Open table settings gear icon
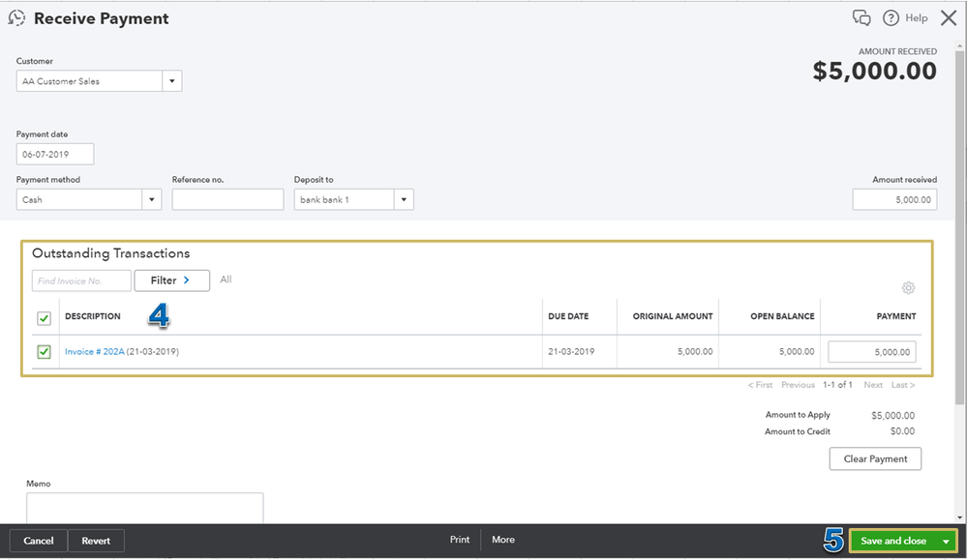Image resolution: width=967 pixels, height=560 pixels. [x=908, y=287]
